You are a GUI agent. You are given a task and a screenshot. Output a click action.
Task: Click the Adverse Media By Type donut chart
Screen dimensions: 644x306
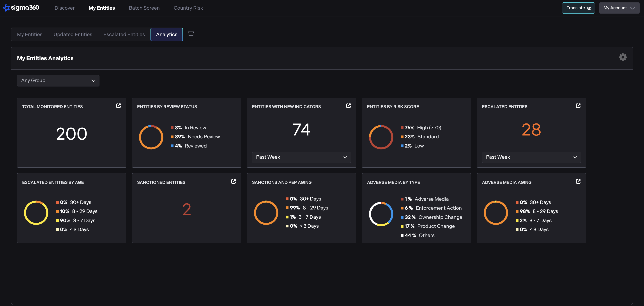click(381, 214)
